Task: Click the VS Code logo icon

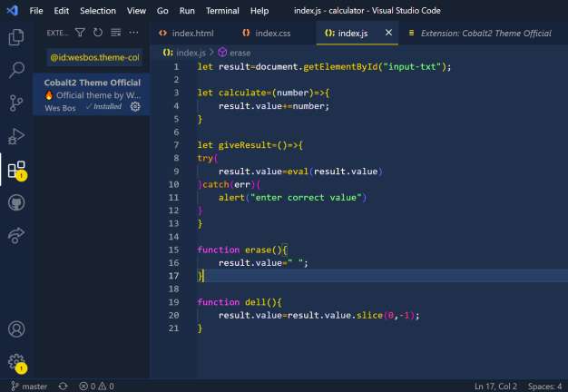Action: pyautogui.click(x=13, y=11)
